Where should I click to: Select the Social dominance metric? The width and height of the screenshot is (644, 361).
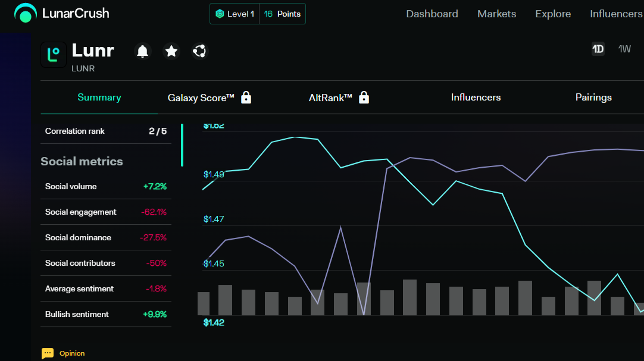(106, 237)
